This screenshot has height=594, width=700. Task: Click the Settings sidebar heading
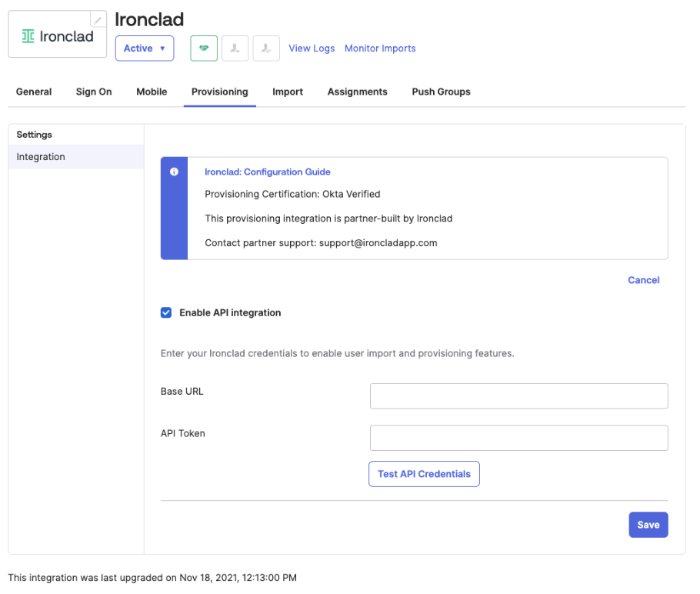[35, 135]
